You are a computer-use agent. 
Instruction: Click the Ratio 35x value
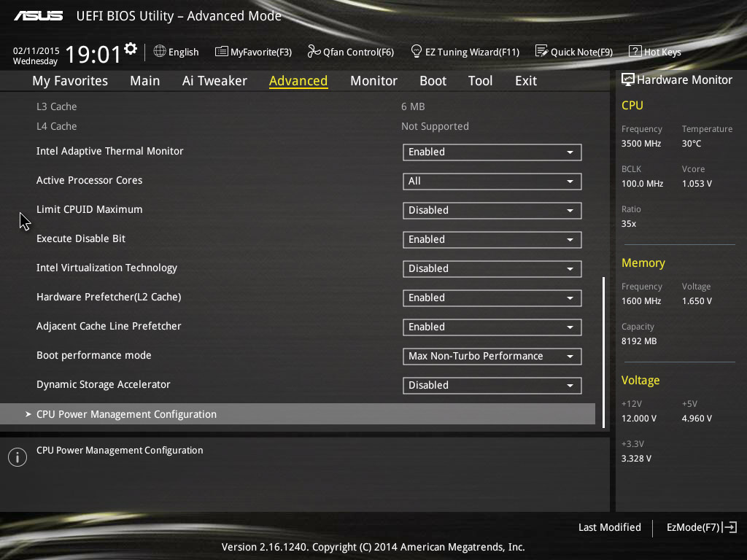tap(628, 224)
